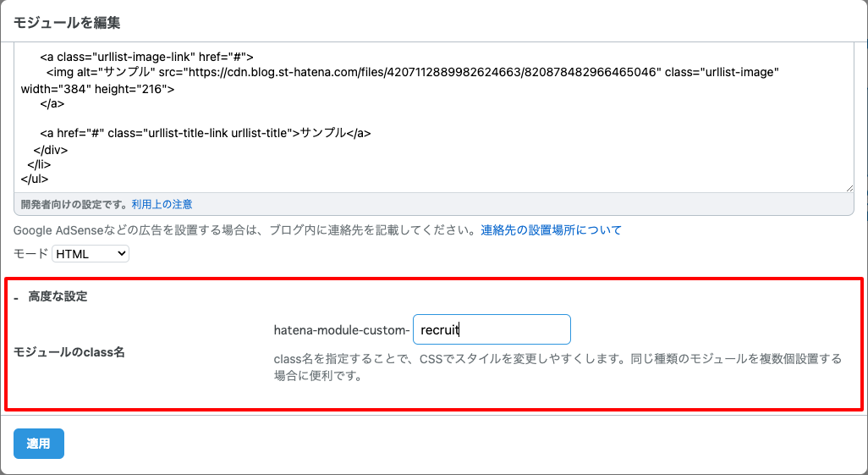Click the モード label beside the dropdown

point(30,253)
